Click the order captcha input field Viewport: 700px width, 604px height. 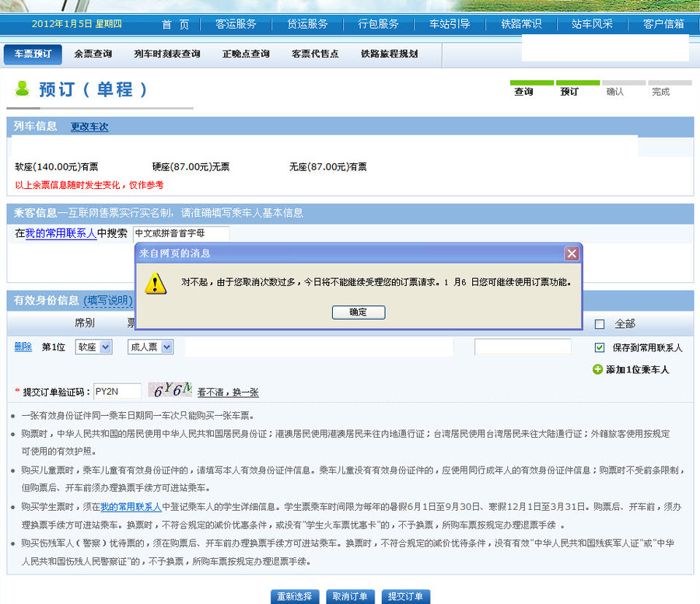point(117,392)
